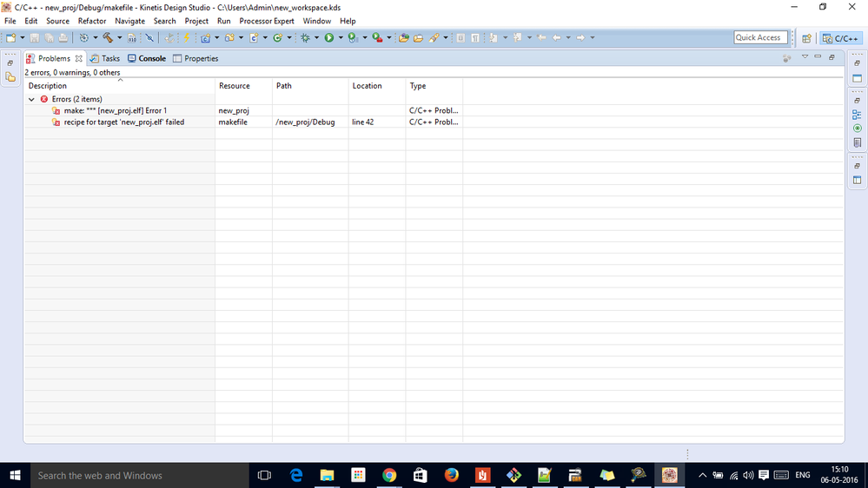The width and height of the screenshot is (868, 488).
Task: Click the New file toolbar icon
Action: tap(10, 37)
